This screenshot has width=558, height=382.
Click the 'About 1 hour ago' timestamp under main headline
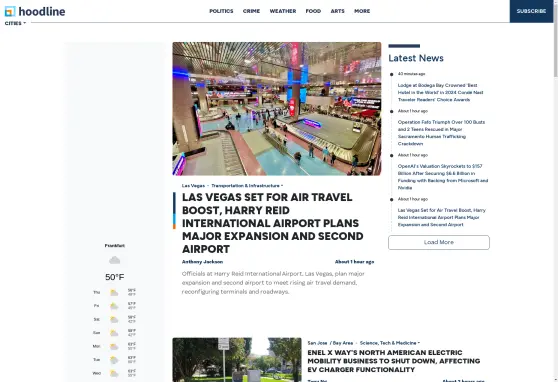tap(354, 262)
